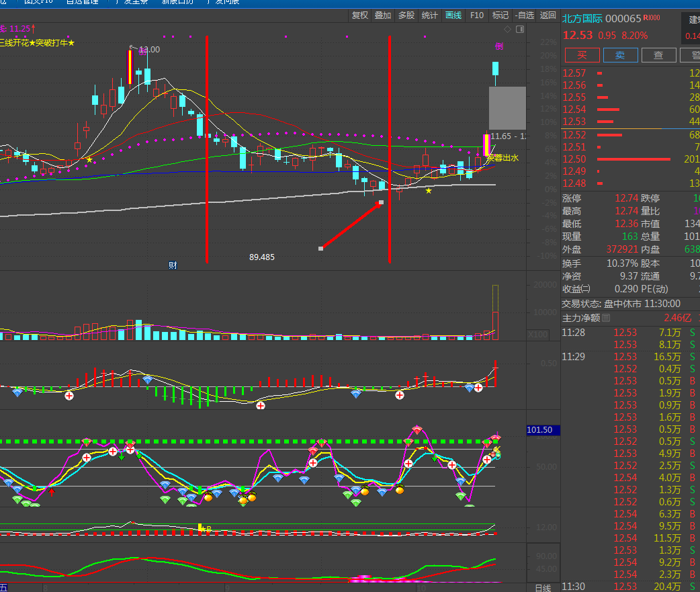Click the red 买 buy button
Screen dimensions: 700x592
(x=582, y=55)
